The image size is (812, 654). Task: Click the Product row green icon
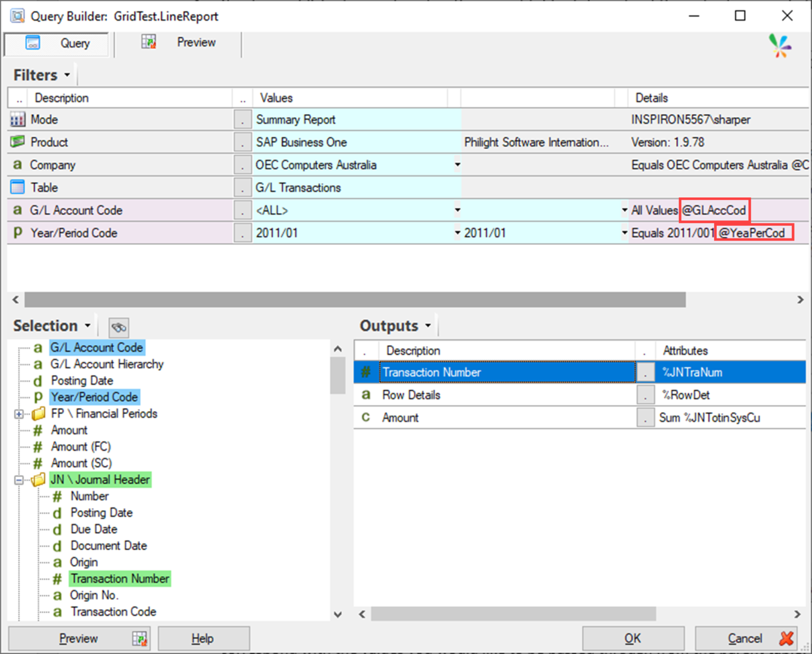click(x=17, y=142)
